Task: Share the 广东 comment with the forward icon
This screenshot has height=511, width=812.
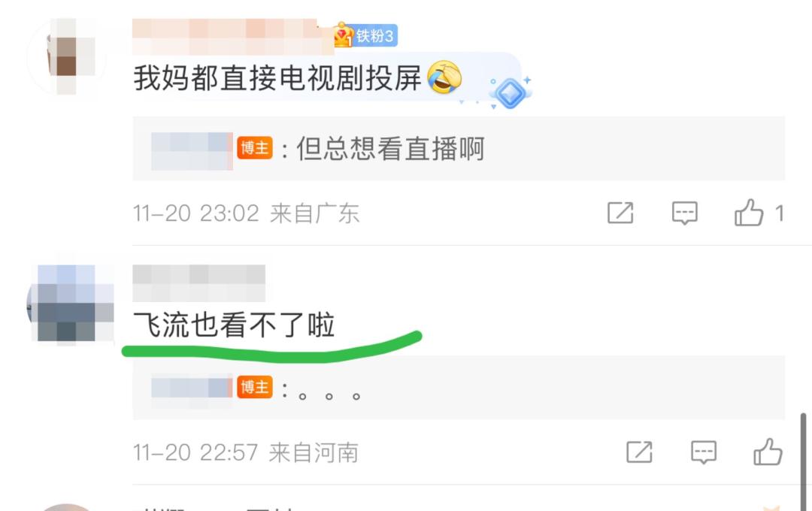Action: point(620,212)
